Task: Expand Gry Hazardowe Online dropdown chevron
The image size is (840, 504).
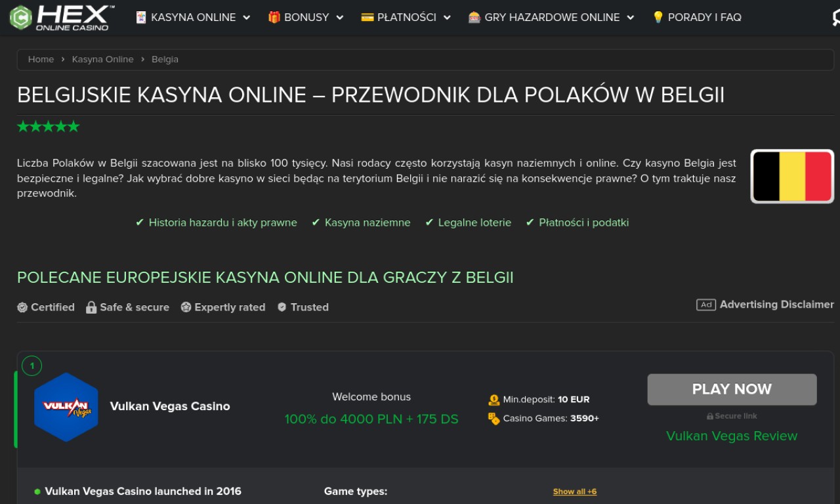Action: point(631,18)
